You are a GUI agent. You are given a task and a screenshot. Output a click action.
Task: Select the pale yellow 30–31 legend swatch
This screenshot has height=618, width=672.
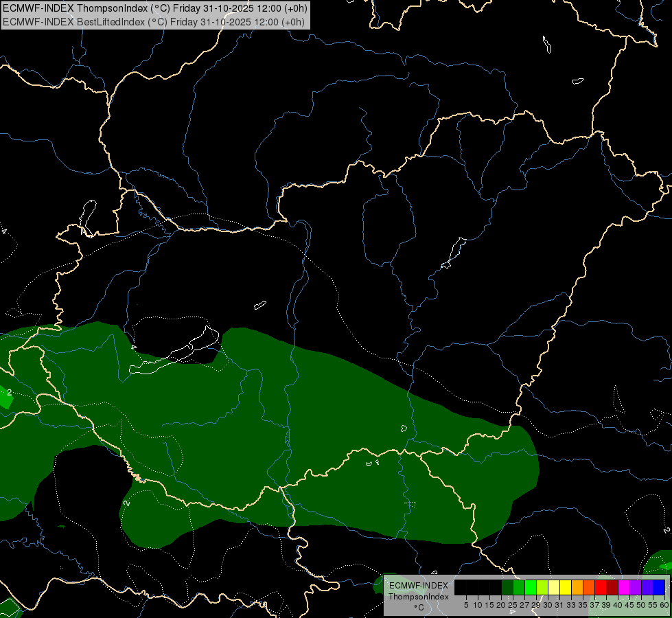554,587
